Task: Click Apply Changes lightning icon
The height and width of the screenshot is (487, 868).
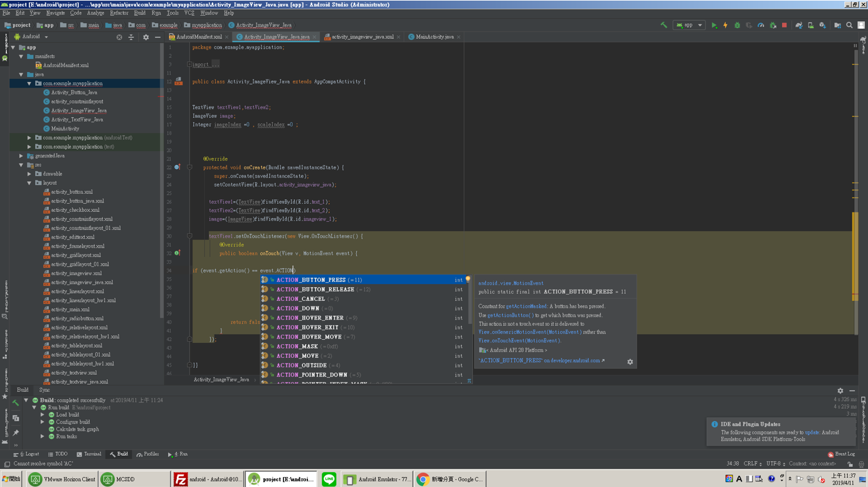Action: tap(726, 25)
